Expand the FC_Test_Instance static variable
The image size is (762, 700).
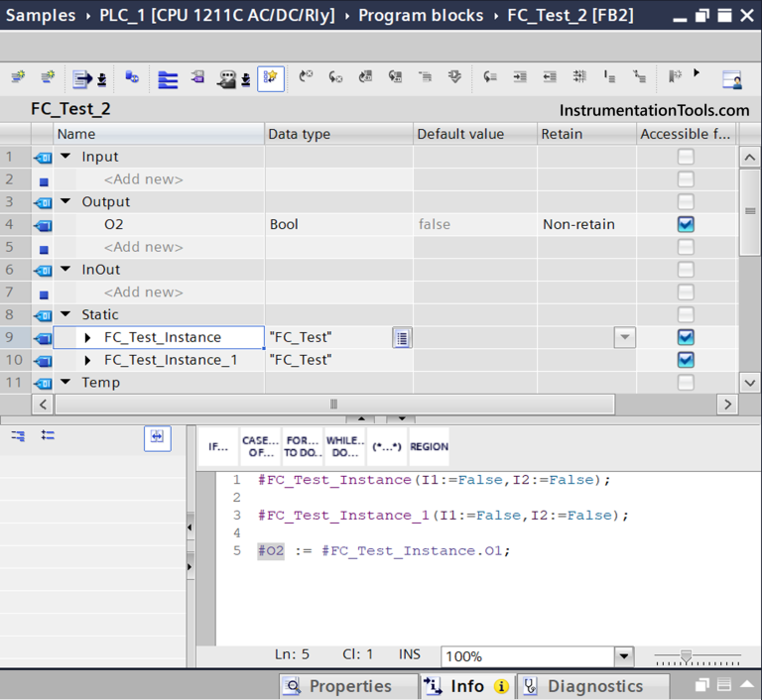[88, 338]
